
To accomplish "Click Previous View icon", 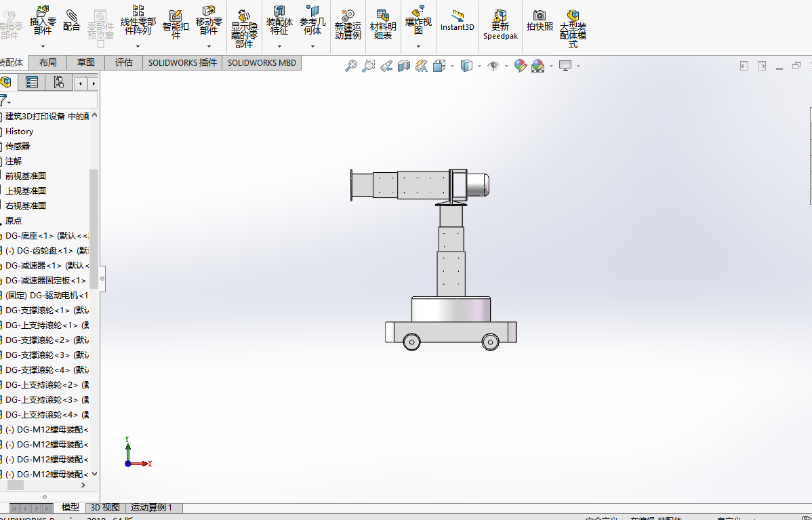I will [386, 66].
